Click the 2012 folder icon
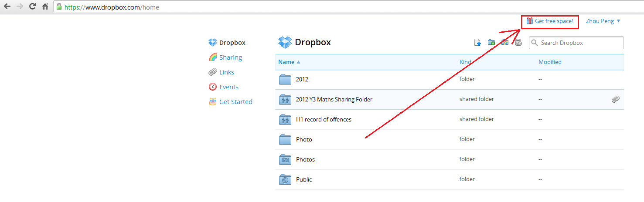The width and height of the screenshot is (644, 202). [285, 79]
